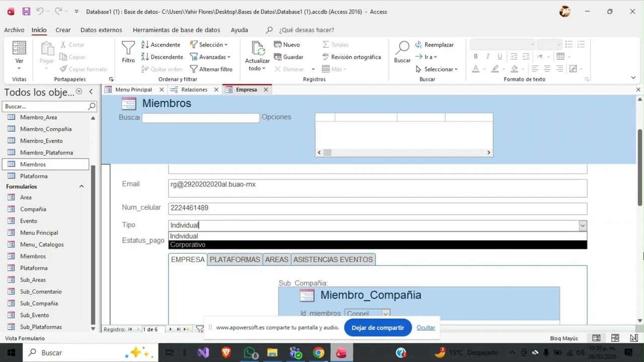This screenshot has width=644, height=362.
Task: Toggle italic text formatting
Action: click(x=488, y=56)
